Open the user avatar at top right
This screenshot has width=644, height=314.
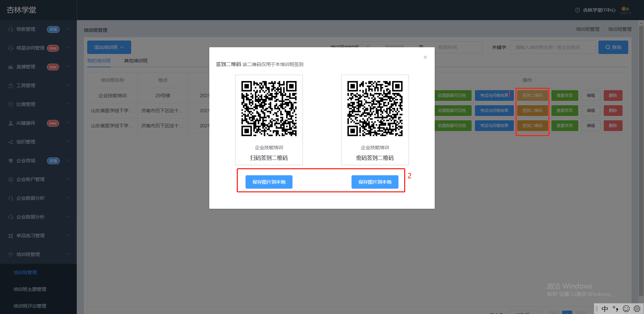626,10
